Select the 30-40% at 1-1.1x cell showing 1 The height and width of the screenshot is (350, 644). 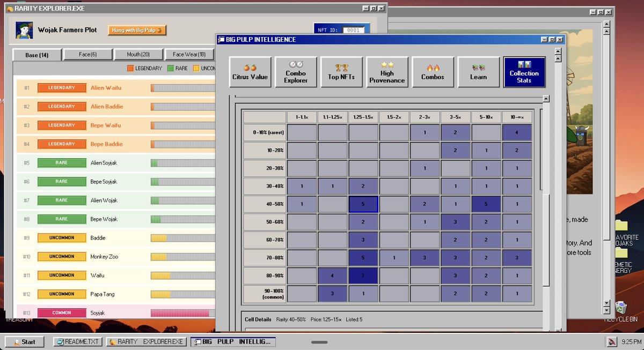click(x=302, y=186)
